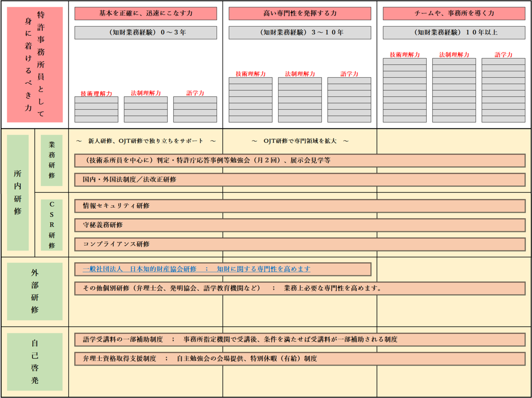This screenshot has height=398, width=532.
Task: Select the 情報セキュリティ研修 bar
Action: (300, 206)
